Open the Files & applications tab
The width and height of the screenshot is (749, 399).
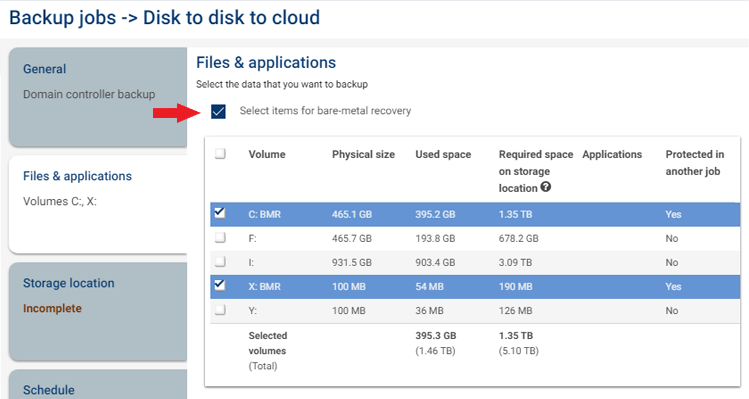[98, 205]
